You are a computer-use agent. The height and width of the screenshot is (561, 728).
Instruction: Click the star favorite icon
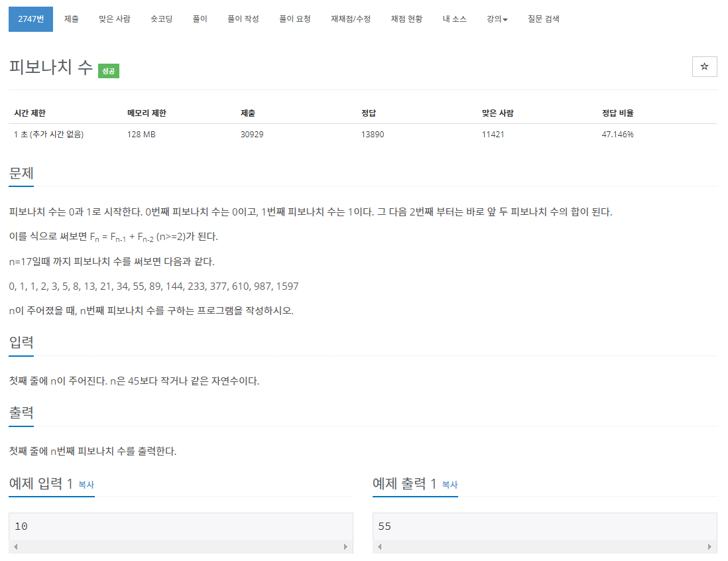(x=704, y=66)
